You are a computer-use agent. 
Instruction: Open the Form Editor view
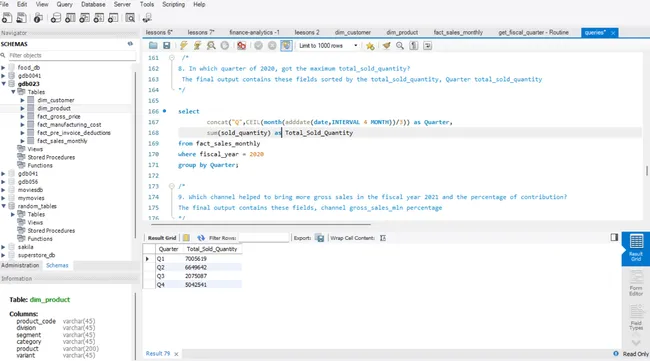636,283
